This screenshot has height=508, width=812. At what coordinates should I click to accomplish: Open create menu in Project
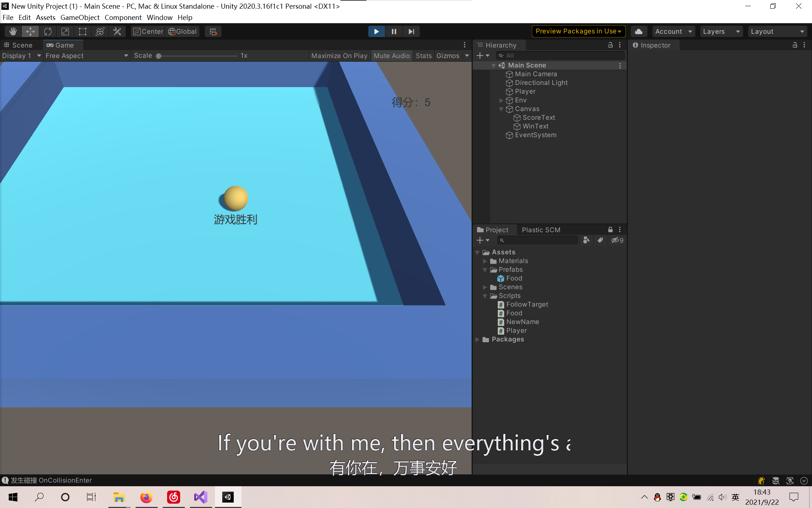(483, 240)
